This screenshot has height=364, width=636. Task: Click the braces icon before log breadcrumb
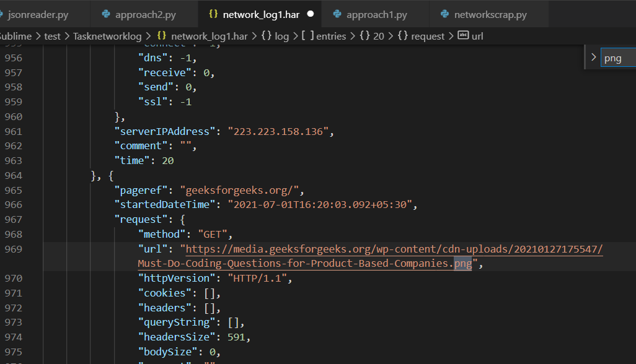point(266,36)
